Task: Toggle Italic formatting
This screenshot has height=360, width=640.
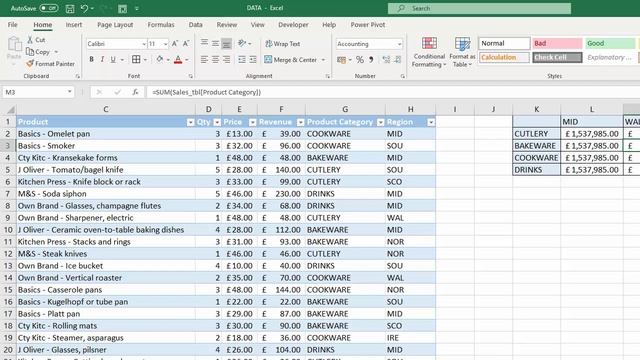Action: (102, 60)
